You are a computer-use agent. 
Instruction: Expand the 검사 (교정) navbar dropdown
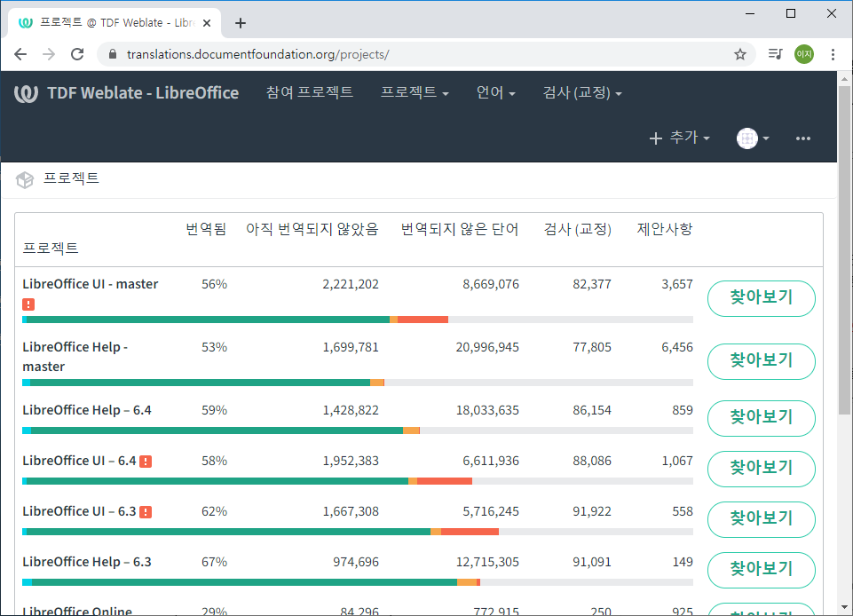pyautogui.click(x=582, y=92)
